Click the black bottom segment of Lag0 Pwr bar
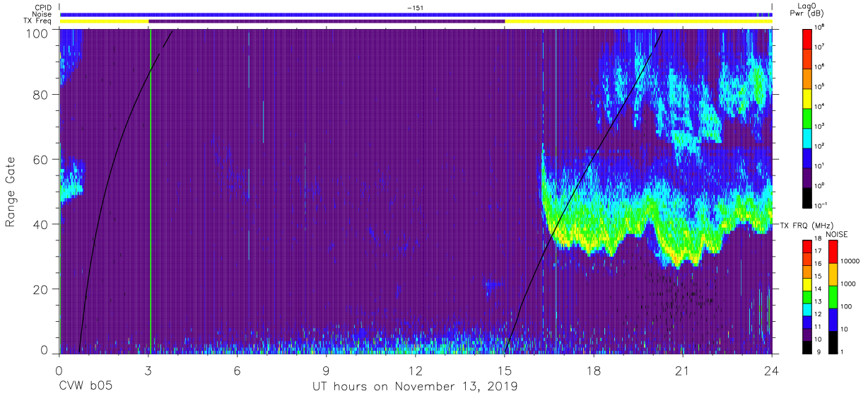 pyautogui.click(x=807, y=197)
